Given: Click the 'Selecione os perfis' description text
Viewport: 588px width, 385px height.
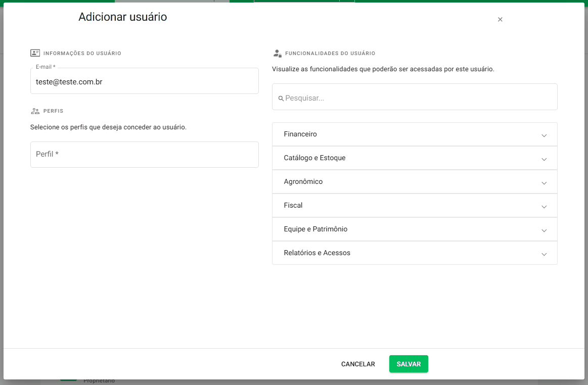Looking at the screenshot, I should tap(108, 127).
